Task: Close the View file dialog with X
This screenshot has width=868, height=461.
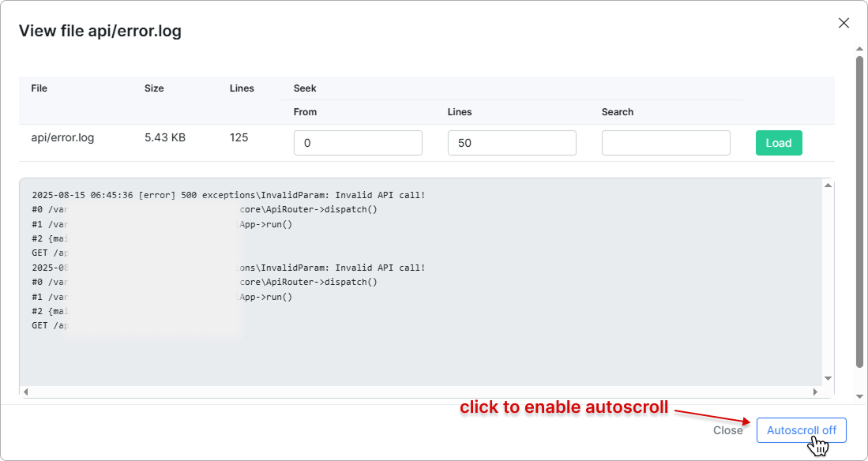Action: pyautogui.click(x=844, y=23)
